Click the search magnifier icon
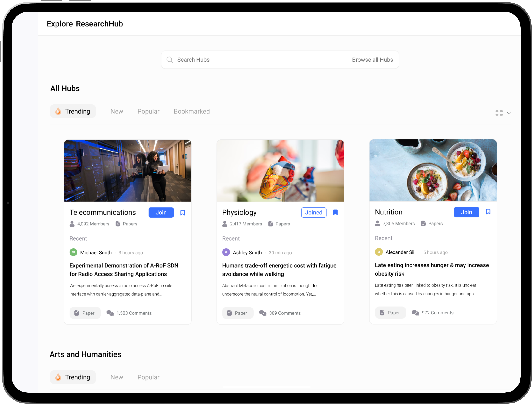This screenshot has width=532, height=404. 170,60
